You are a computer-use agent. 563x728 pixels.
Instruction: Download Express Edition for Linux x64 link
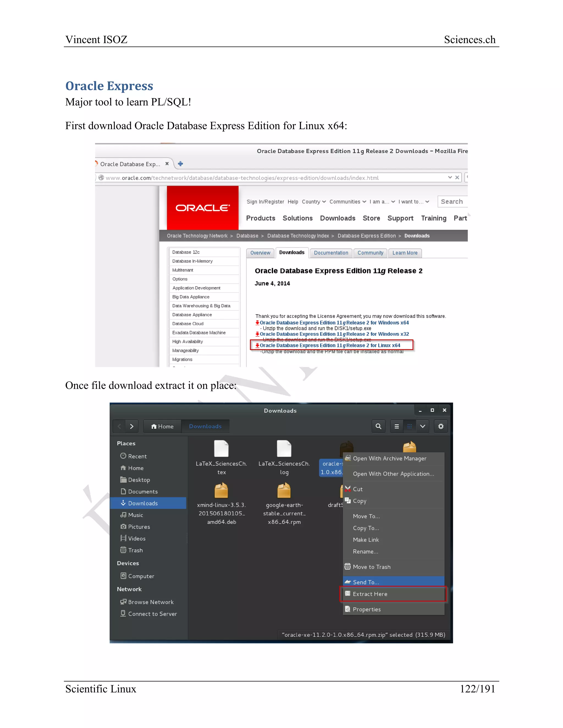pyautogui.click(x=330, y=345)
